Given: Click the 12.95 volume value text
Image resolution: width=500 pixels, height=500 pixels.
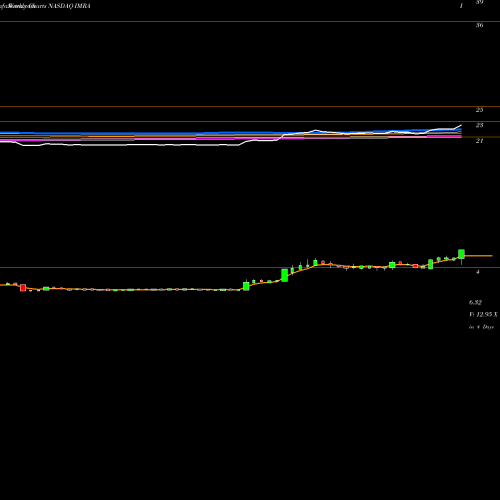Looking at the screenshot, I should (483, 315).
